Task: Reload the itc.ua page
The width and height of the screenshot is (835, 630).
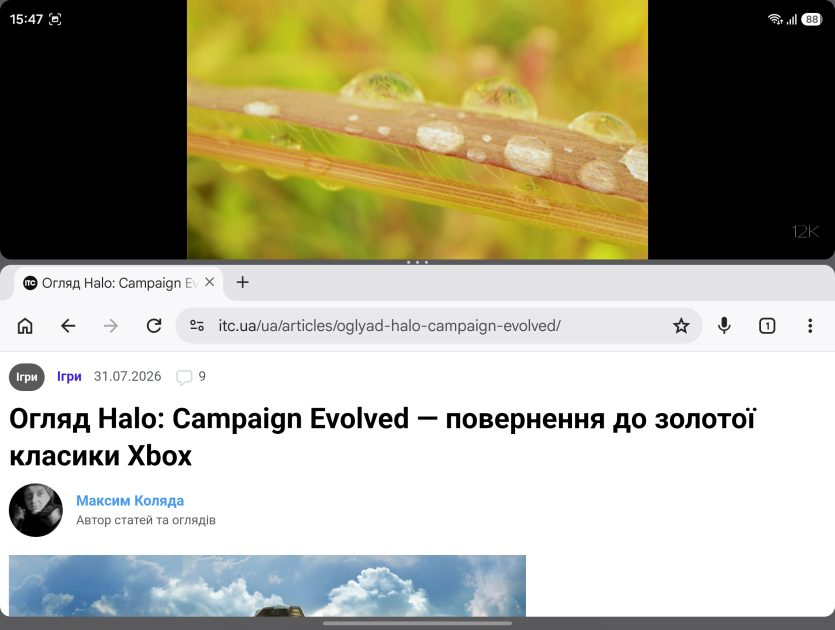Action: click(154, 326)
